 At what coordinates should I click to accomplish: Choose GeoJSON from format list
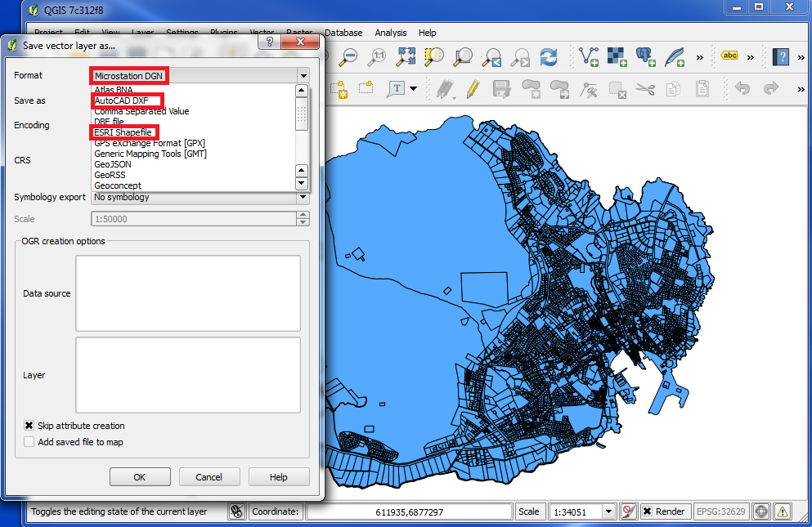[113, 164]
